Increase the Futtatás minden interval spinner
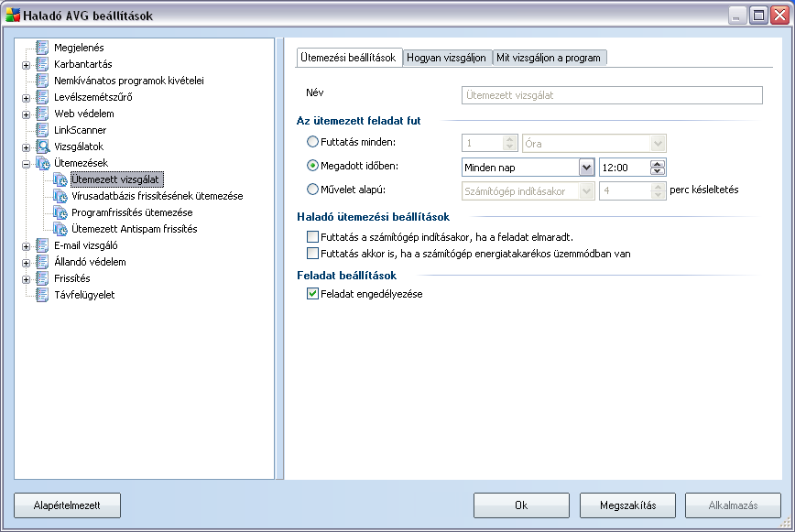This screenshot has width=795, height=532. point(509,140)
